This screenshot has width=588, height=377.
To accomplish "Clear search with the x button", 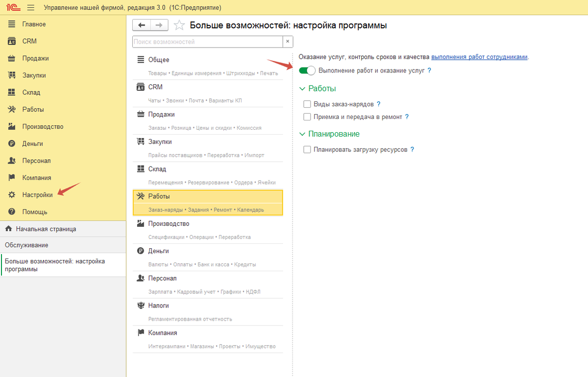I will click(x=288, y=42).
